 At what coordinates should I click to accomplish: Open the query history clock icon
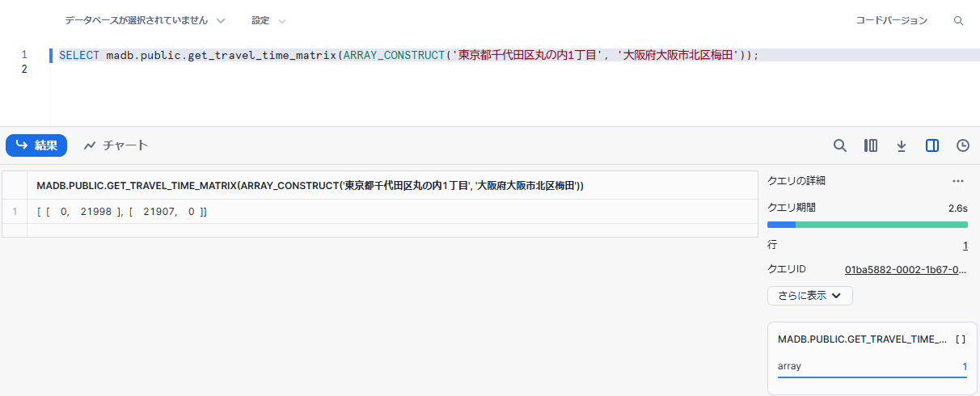[963, 145]
